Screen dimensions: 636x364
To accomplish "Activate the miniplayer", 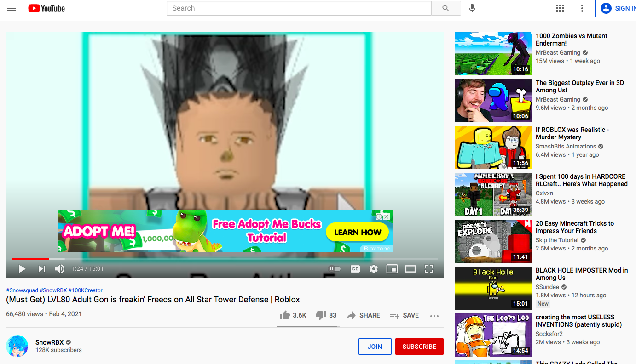I will [x=392, y=269].
